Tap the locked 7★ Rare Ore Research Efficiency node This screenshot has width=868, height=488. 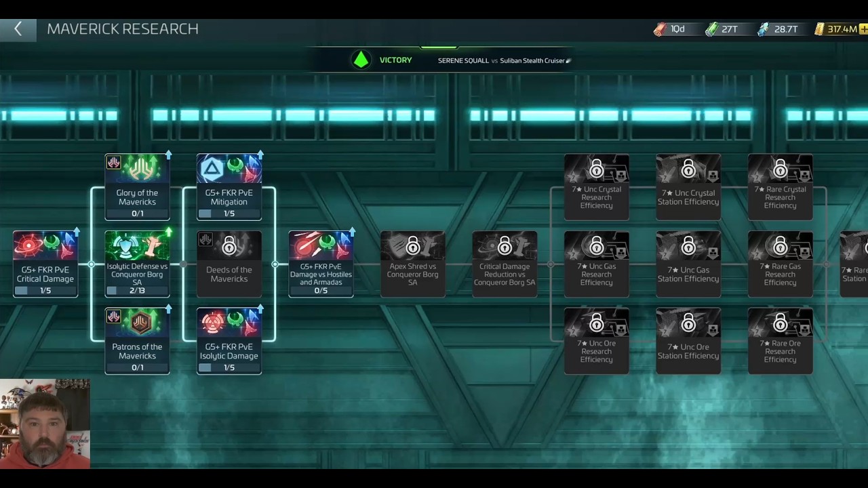click(781, 341)
